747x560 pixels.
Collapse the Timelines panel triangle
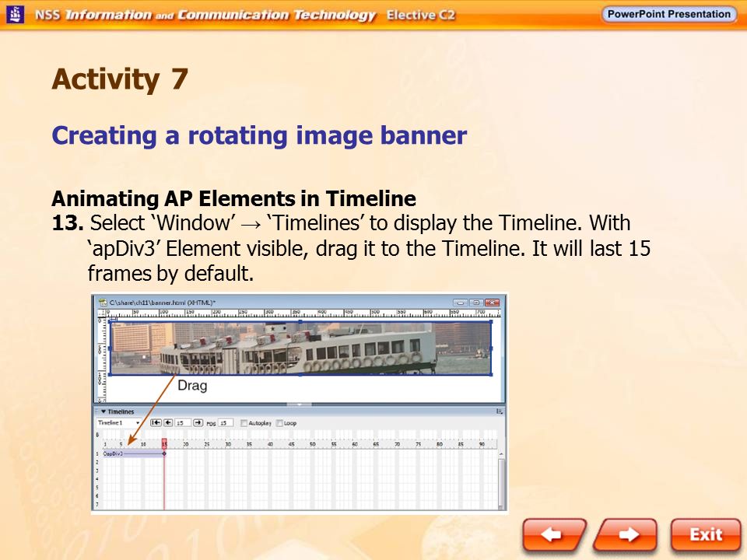(103, 411)
